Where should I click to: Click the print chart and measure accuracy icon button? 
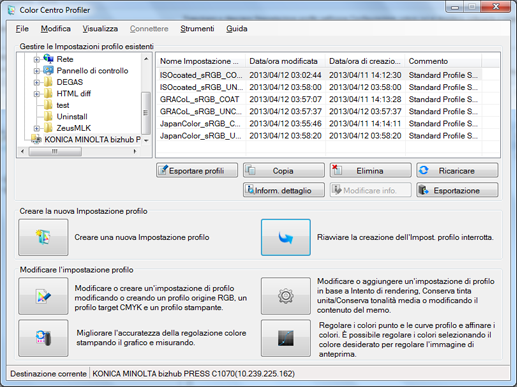(x=43, y=338)
